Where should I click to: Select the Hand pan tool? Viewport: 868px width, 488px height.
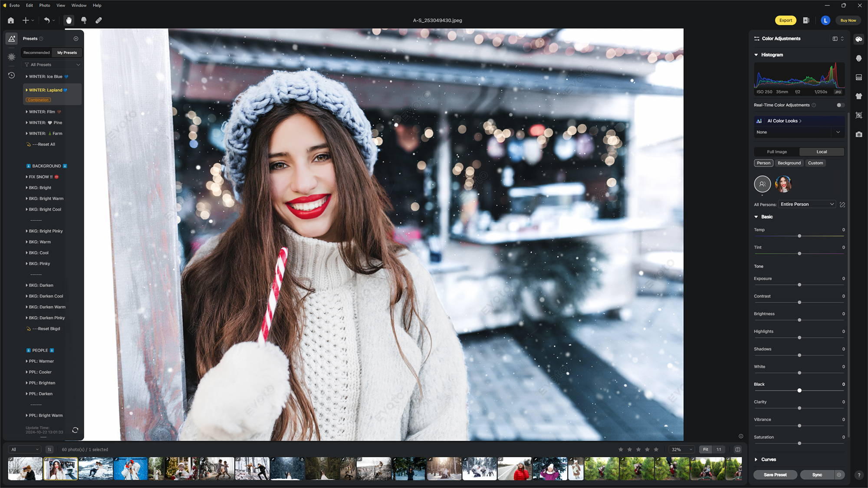click(69, 20)
